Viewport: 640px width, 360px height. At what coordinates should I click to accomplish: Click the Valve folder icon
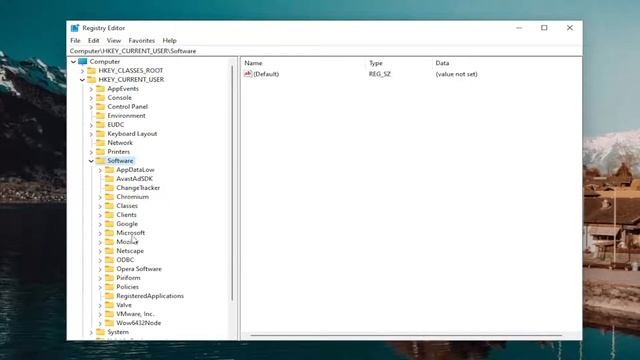109,305
